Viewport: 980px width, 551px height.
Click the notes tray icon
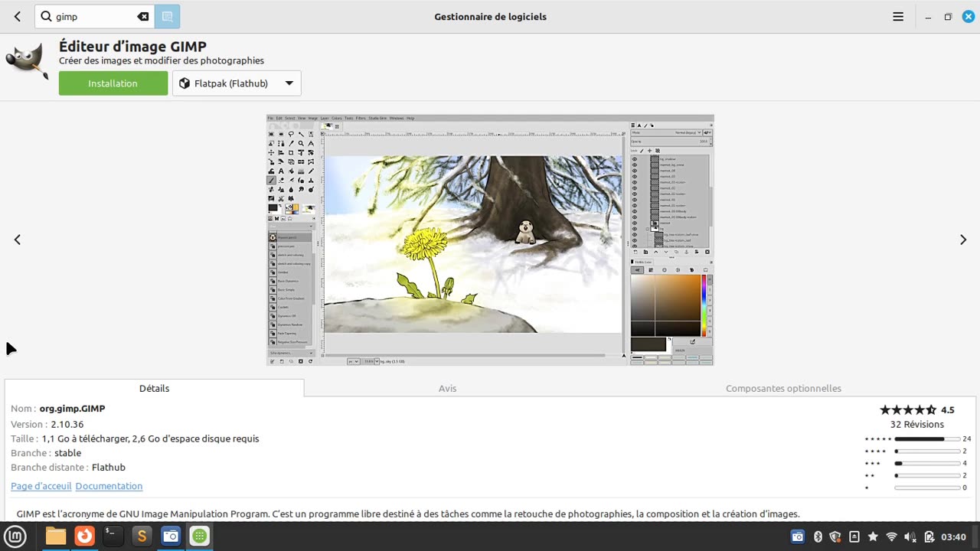[x=854, y=536]
